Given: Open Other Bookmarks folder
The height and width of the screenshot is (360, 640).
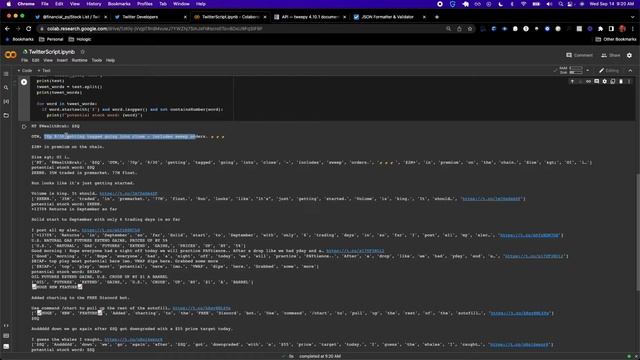Looking at the screenshot, I should [616, 39].
